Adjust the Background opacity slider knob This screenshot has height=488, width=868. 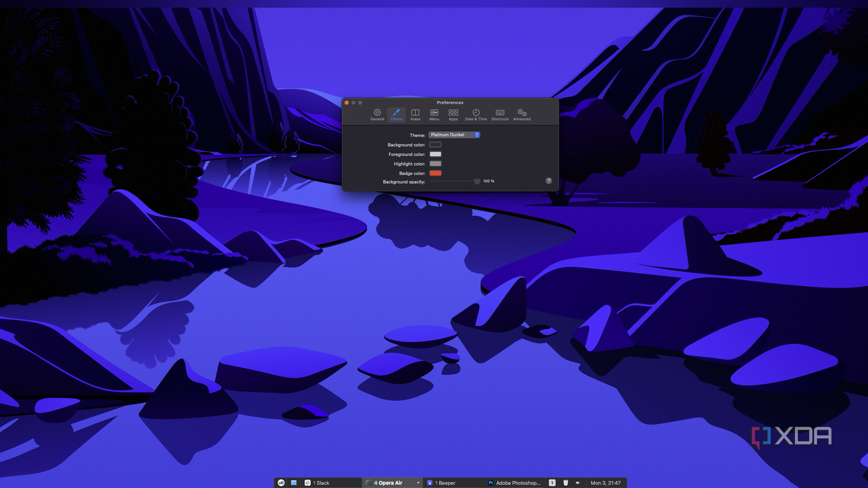[477, 181]
